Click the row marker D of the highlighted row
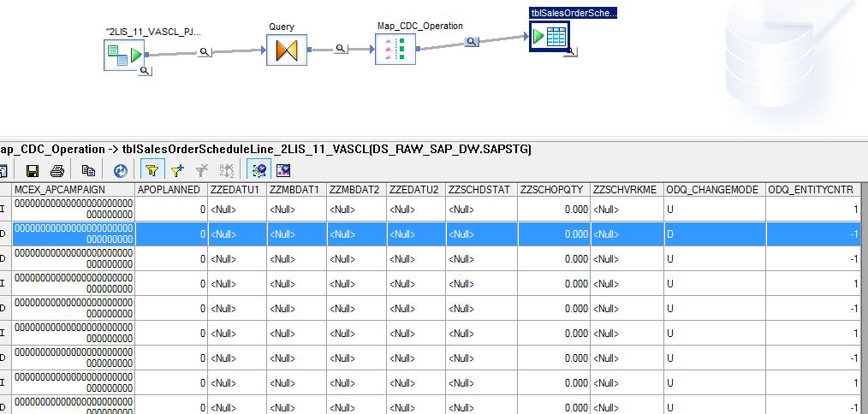 pos(4,234)
